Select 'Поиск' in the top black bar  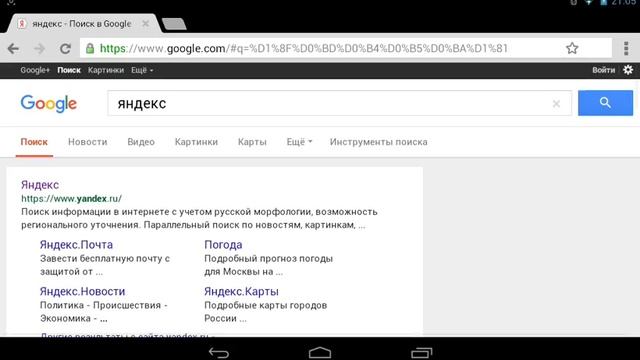click(69, 70)
